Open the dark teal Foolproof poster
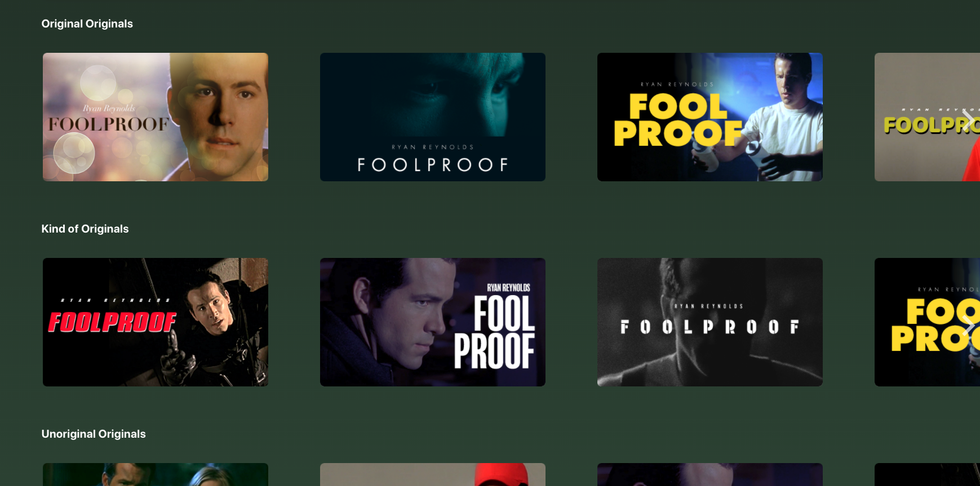 point(432,117)
